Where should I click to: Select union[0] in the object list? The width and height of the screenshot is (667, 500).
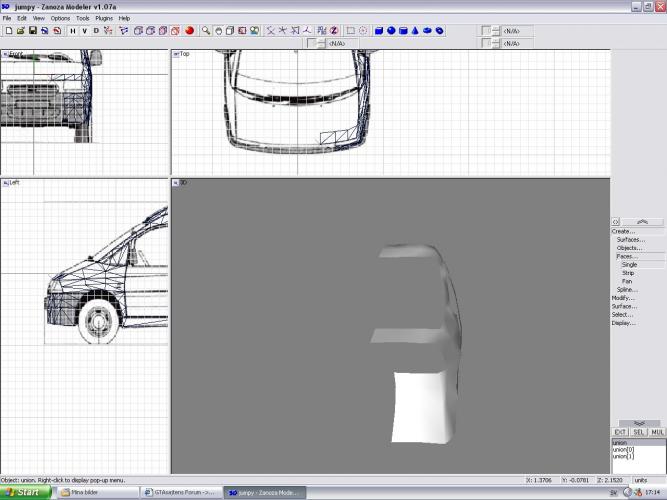coord(623,450)
